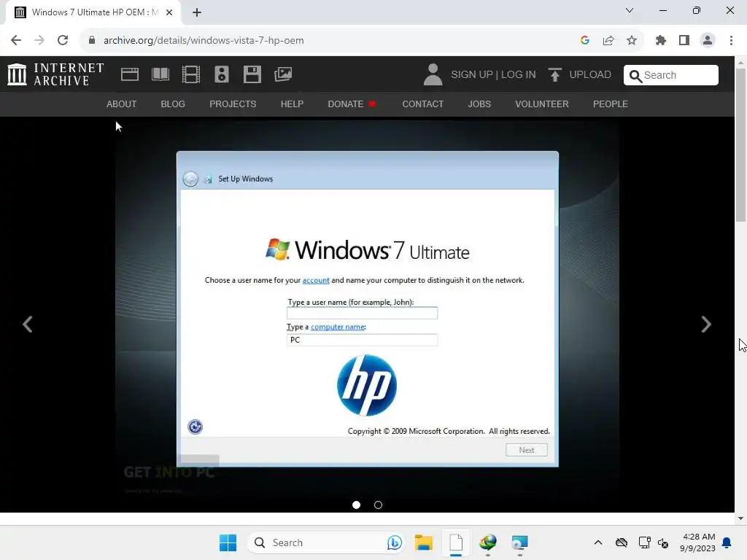The width and height of the screenshot is (747, 560).
Task: Click the address bar URL
Action: 204,41
